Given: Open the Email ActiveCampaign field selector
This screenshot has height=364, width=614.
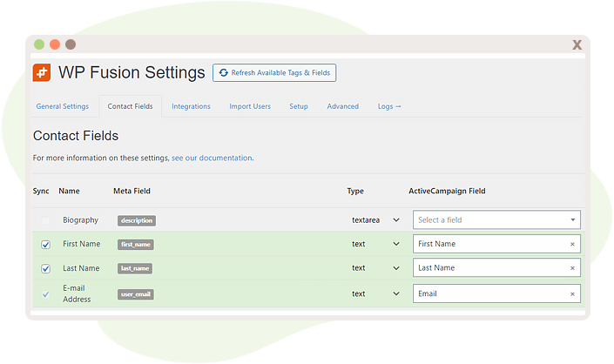Looking at the screenshot, I should pyautogui.click(x=496, y=293).
